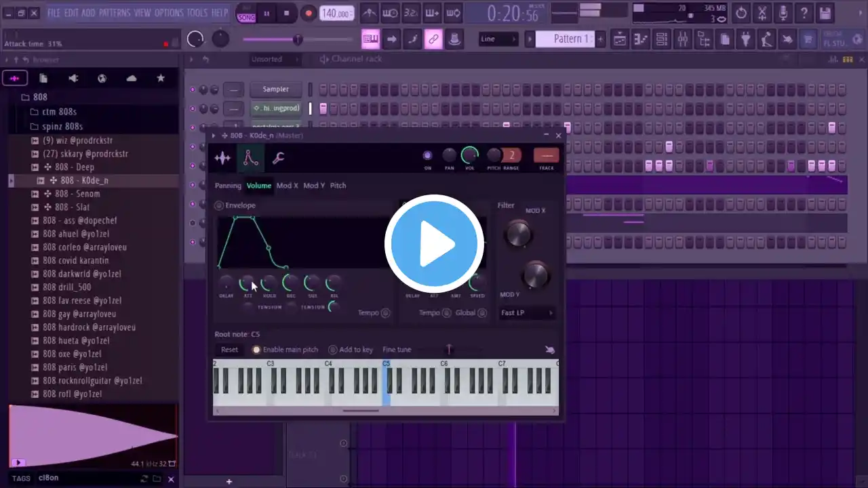Switch to the Pitch envelope tab
Viewport: 868px width, 488px height.
point(338,186)
